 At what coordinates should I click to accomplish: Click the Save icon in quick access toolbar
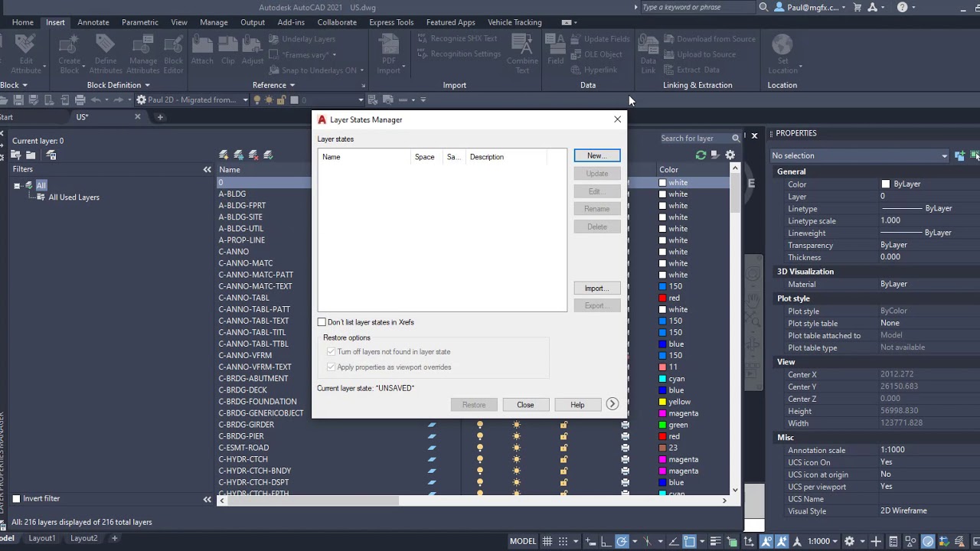pyautogui.click(x=18, y=99)
